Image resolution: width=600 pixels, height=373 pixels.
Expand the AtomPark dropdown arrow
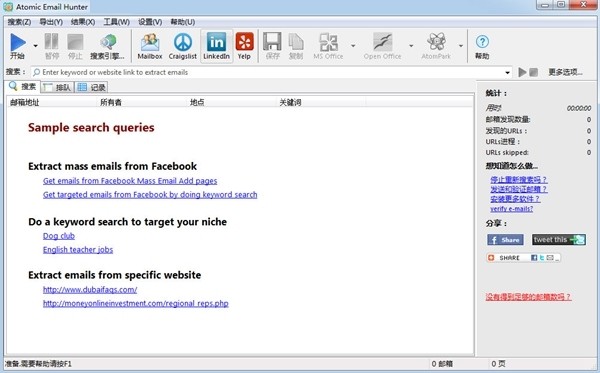461,46
